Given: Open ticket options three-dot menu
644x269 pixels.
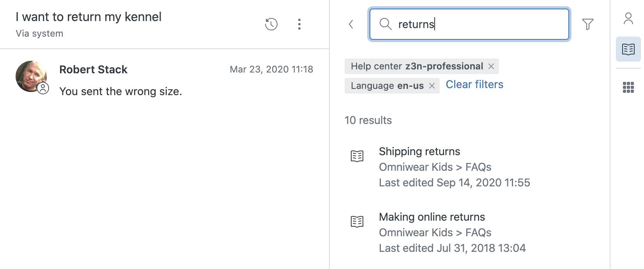Looking at the screenshot, I should (x=299, y=24).
